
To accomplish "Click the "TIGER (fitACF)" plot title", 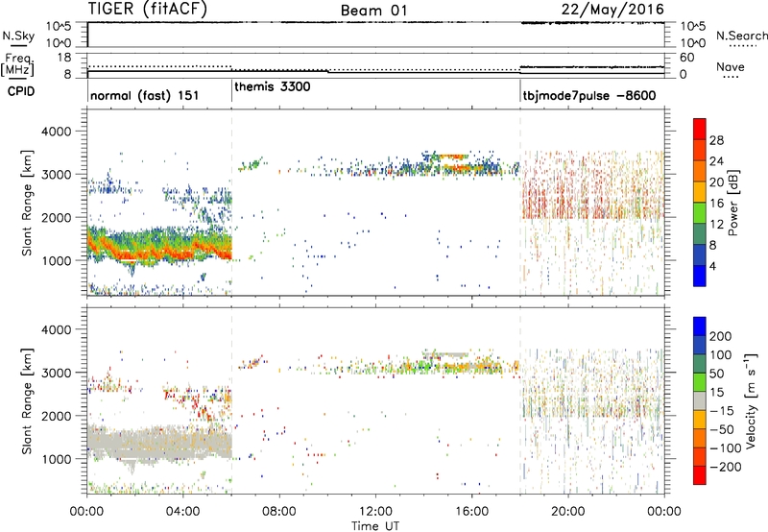I will 148,10.
